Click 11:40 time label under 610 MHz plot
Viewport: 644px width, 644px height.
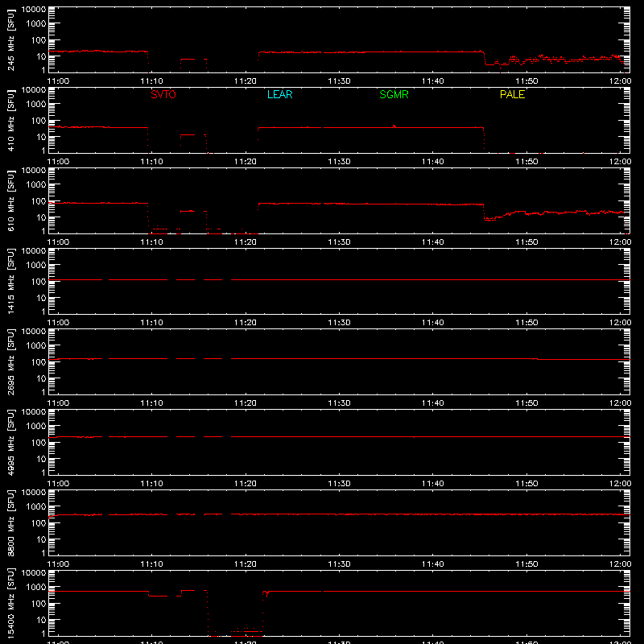tap(433, 242)
